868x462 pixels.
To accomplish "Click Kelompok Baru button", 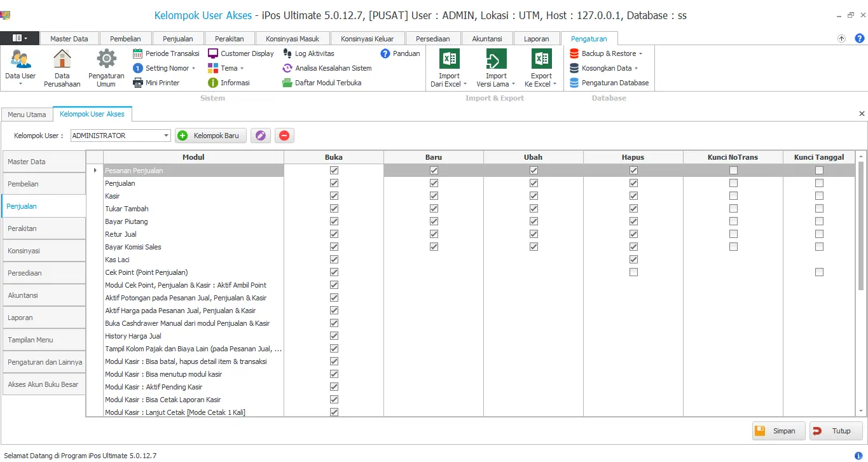I will coord(210,136).
